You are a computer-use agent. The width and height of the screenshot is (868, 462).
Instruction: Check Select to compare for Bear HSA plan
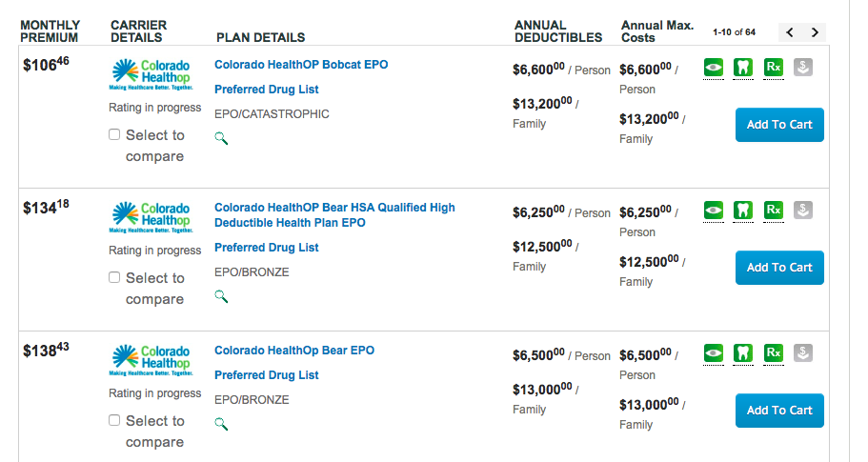tap(114, 277)
